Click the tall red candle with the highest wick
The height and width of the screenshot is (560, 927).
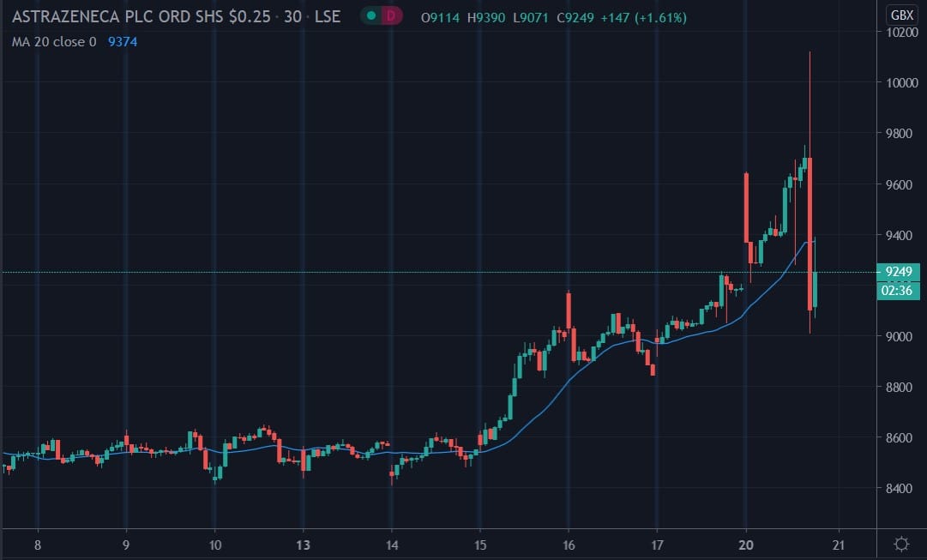[x=810, y=232]
